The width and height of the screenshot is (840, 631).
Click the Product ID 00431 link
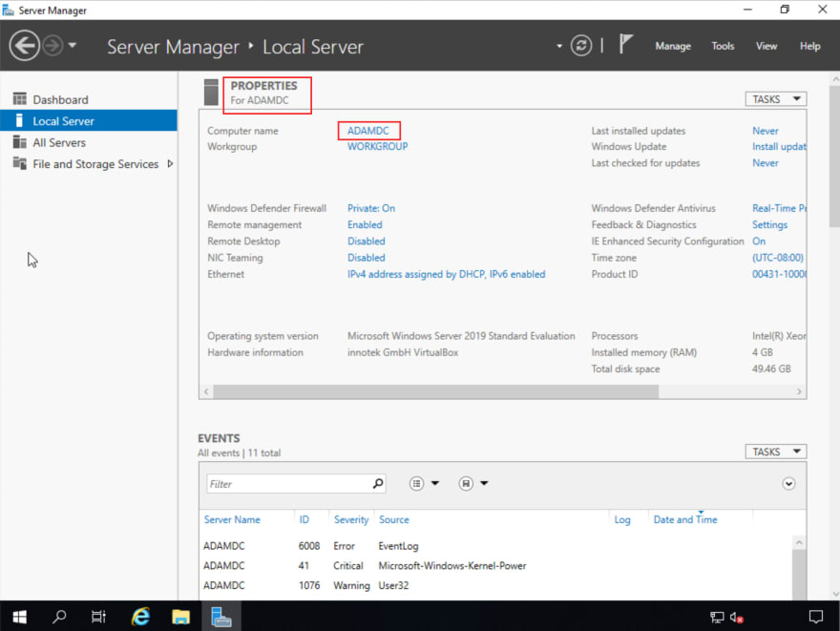[x=779, y=274]
